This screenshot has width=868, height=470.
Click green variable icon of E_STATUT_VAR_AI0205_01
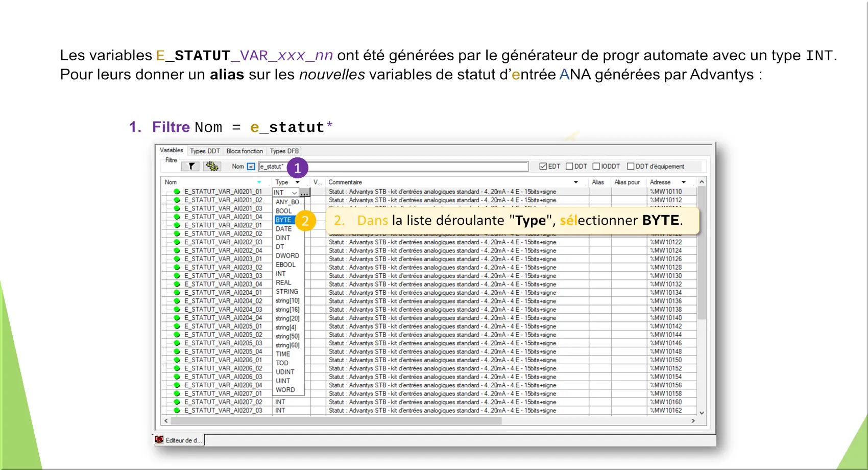coord(177,326)
